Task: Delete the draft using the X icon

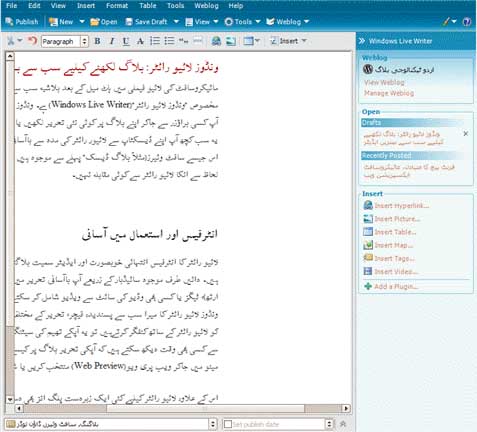Action: [x=466, y=134]
